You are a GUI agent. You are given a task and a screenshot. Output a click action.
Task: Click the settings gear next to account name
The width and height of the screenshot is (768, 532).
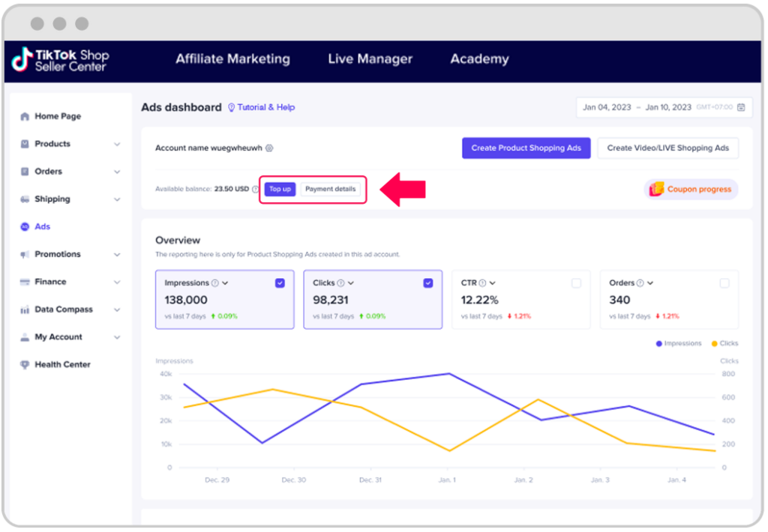point(269,148)
